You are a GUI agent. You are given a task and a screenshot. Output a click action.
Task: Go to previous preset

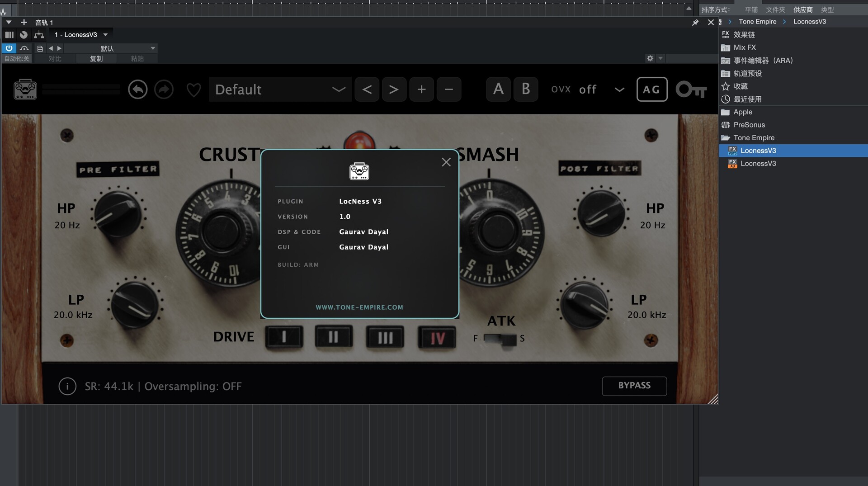tap(367, 90)
